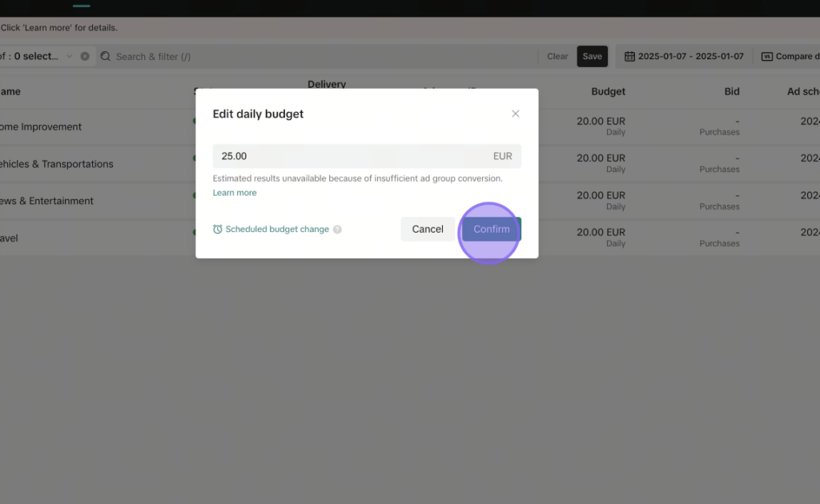The width and height of the screenshot is (820, 504).
Task: Open the calendar date range icon
Action: (x=629, y=57)
